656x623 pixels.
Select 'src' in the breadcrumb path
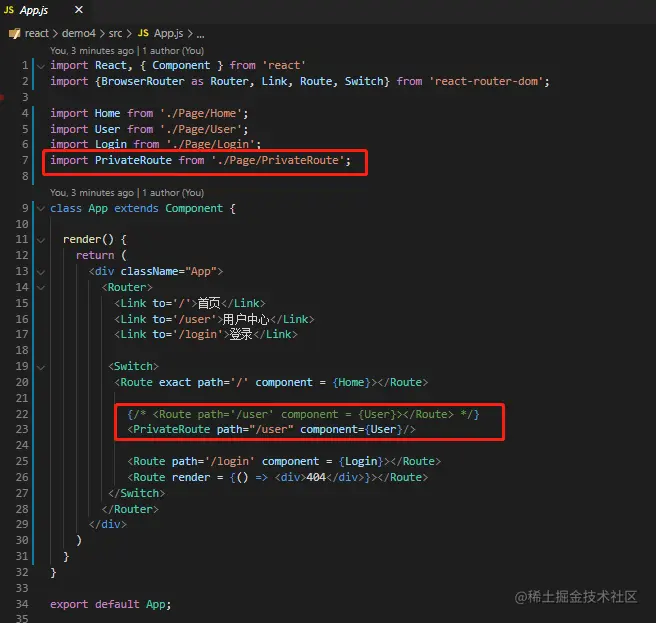115,33
